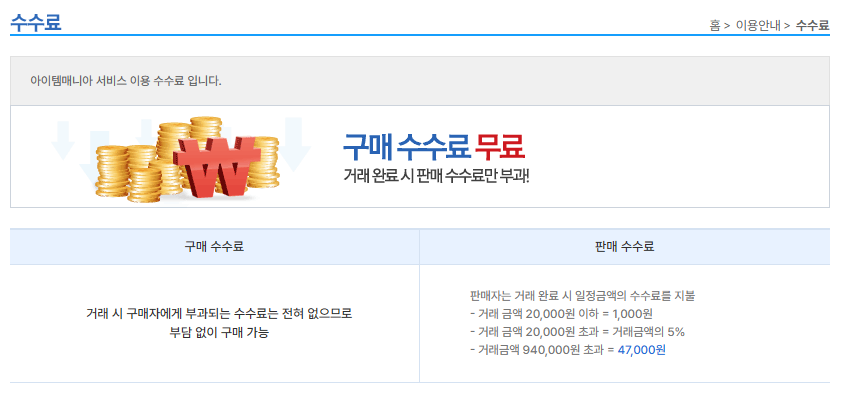This screenshot has width=850, height=402.
Task: Open the 이용안내 breadcrumb link
Action: click(757, 25)
